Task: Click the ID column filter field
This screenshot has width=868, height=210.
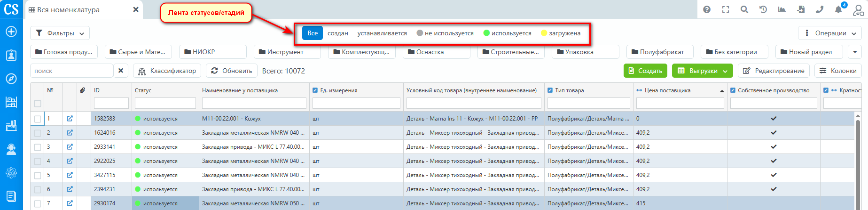Action: click(111, 103)
